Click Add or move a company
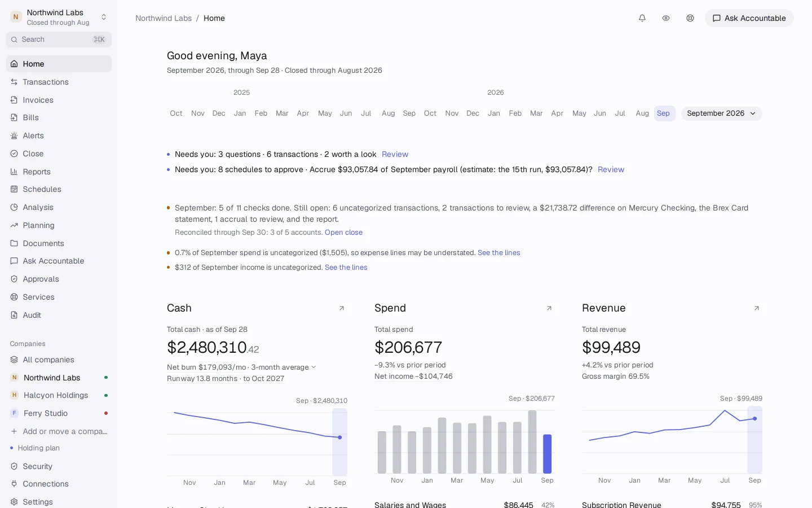The height and width of the screenshot is (508, 812). point(59,431)
